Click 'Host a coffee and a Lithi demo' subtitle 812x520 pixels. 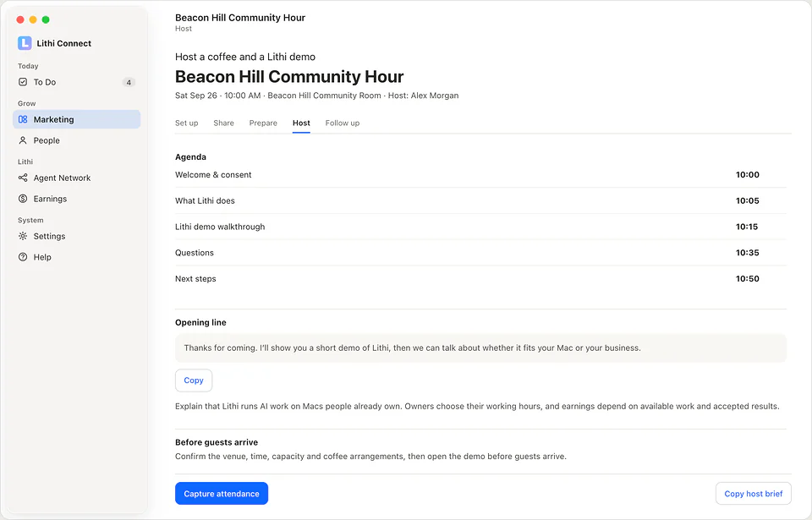[x=245, y=57]
